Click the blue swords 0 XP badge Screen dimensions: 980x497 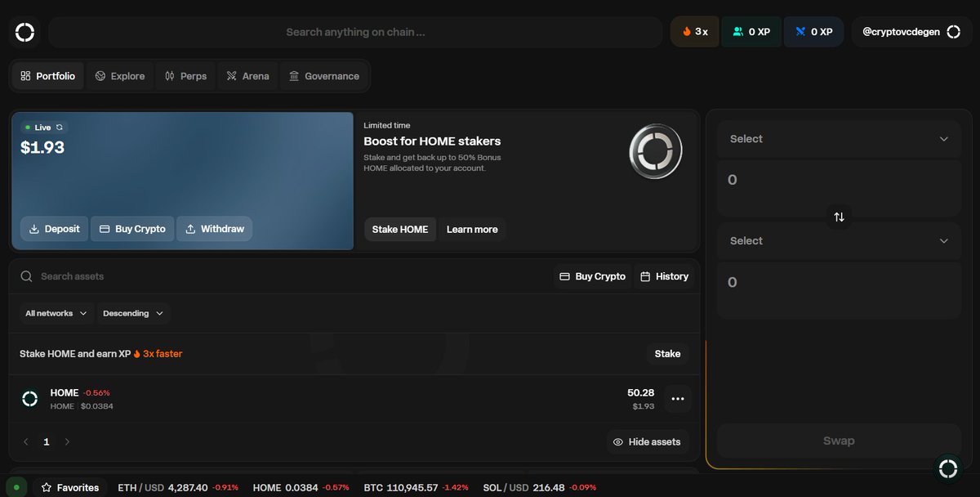click(813, 31)
